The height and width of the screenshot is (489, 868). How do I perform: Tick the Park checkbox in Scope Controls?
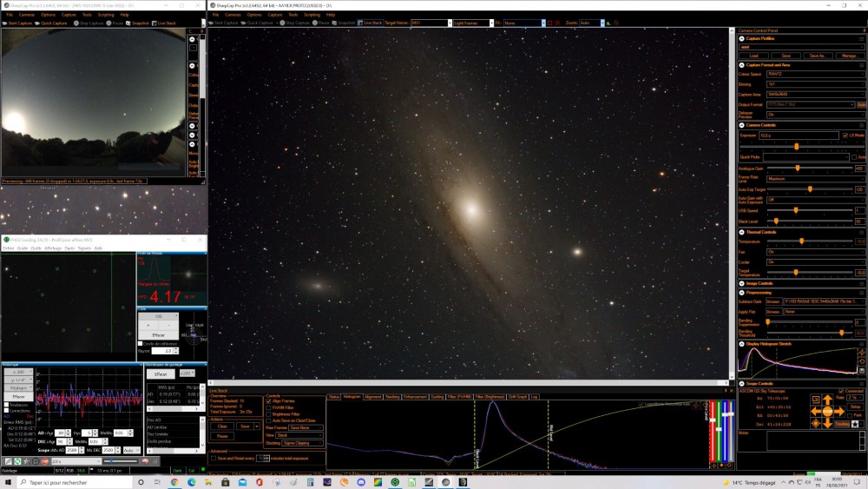(x=850, y=416)
